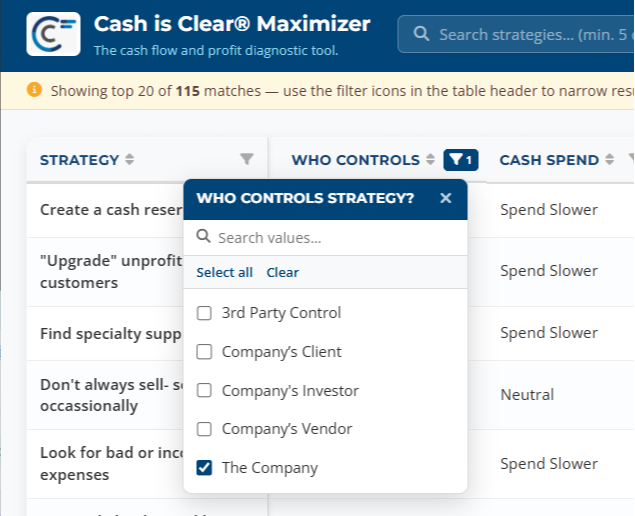Screen dimensions: 635x516
Task: Click the active Who Controls filter badge
Action: point(461,160)
